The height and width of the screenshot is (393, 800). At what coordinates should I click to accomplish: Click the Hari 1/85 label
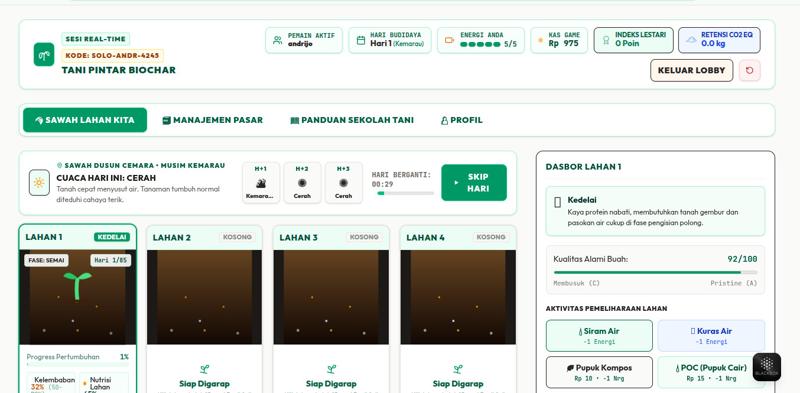(x=110, y=260)
